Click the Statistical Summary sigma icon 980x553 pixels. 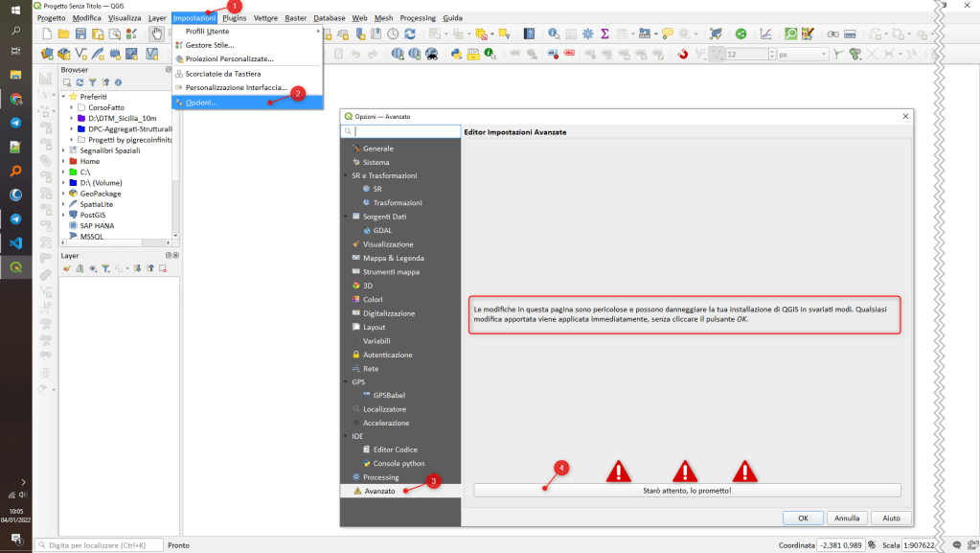[605, 34]
